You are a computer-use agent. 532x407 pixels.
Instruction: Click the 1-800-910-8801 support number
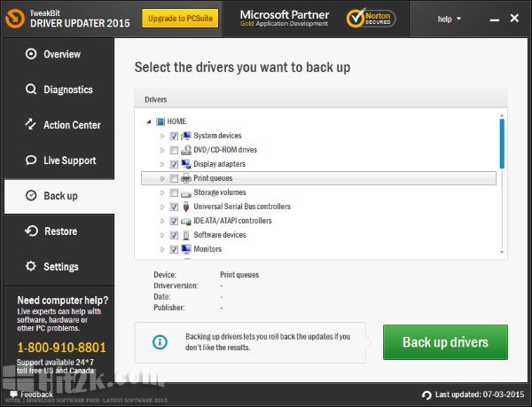point(61,348)
